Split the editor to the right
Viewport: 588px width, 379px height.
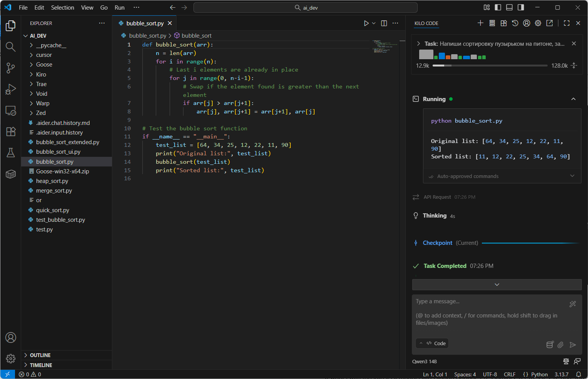pyautogui.click(x=384, y=23)
